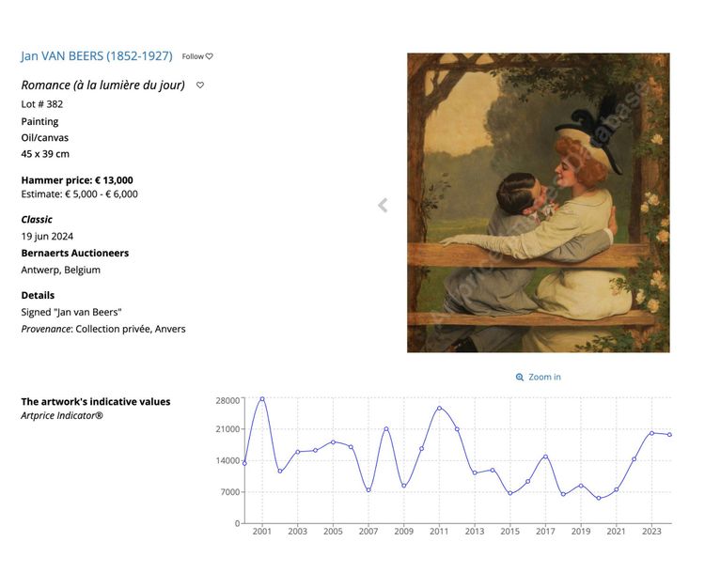The width and height of the screenshot is (705, 588).
Task: Click the 2008 data point at 21000
Action: 386,429
